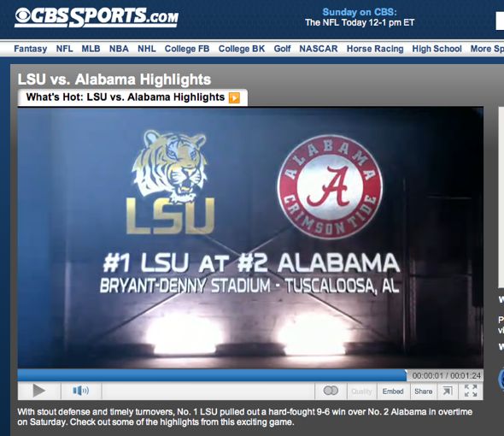Screen dimensions: 504x436
Task: Enter fullscreen with the four-arrows icon
Action: 471,391
